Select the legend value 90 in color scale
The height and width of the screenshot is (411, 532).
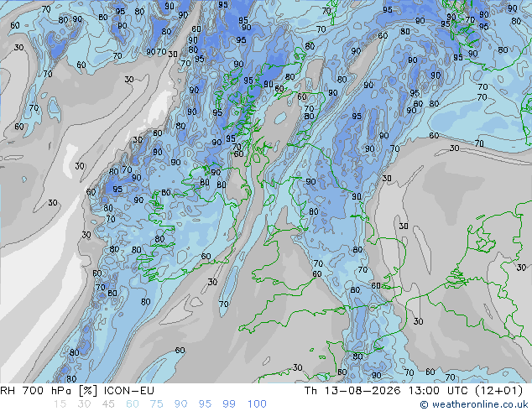180,404
